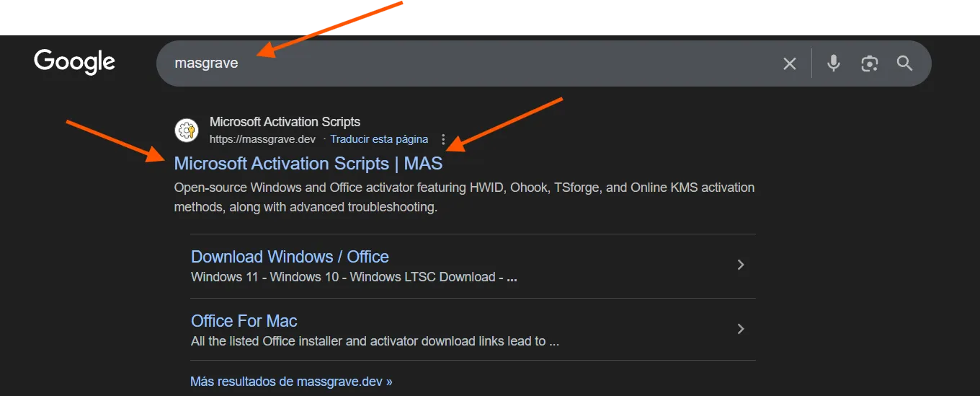Open the "Office For Mac" sitelink
Image resolution: width=980 pixels, height=396 pixels.
(x=244, y=321)
